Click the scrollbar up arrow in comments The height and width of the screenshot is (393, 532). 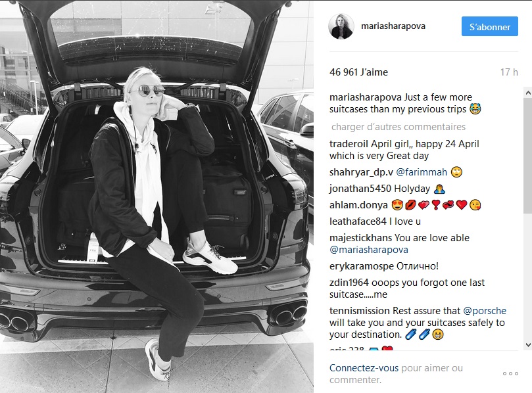(x=528, y=92)
